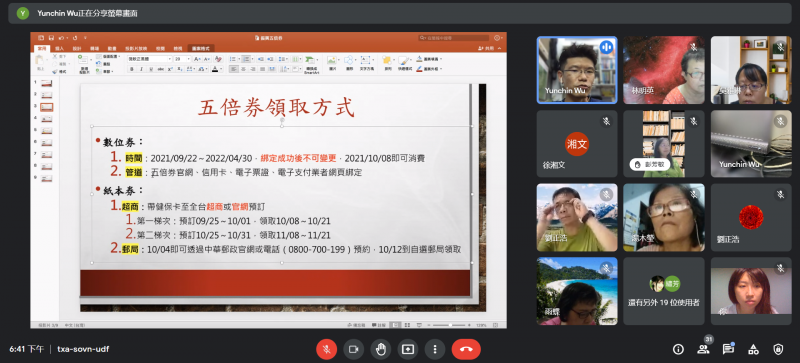800x363 pixels.
Task: Open host controls shield-lock icon
Action: coord(778,349)
